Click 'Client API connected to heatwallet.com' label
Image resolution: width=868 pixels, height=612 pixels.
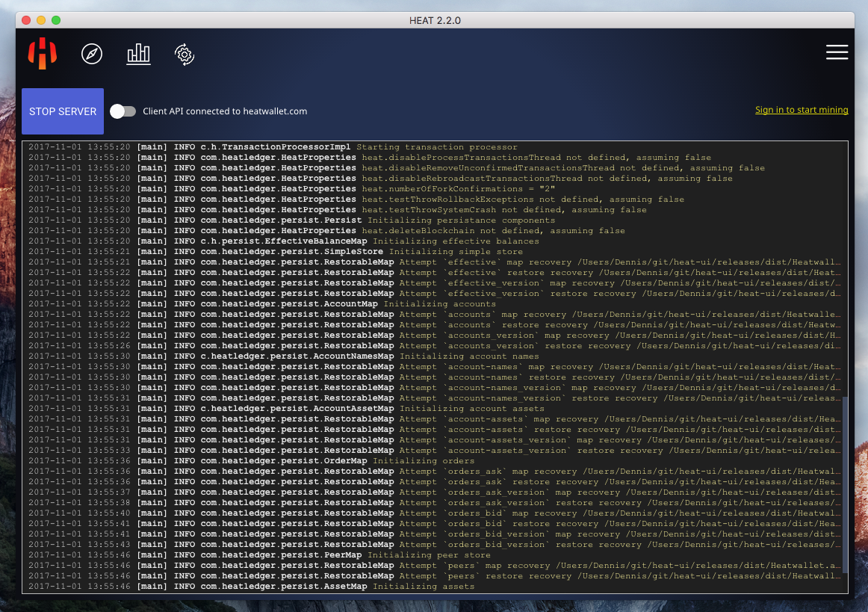tap(225, 111)
